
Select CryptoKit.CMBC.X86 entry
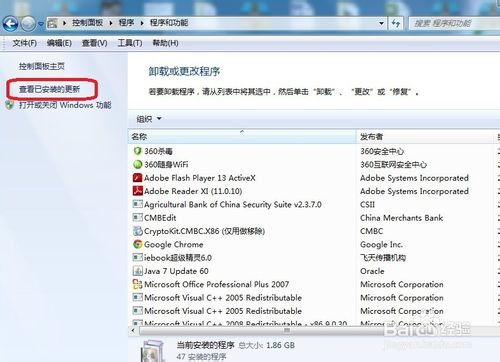tap(204, 231)
